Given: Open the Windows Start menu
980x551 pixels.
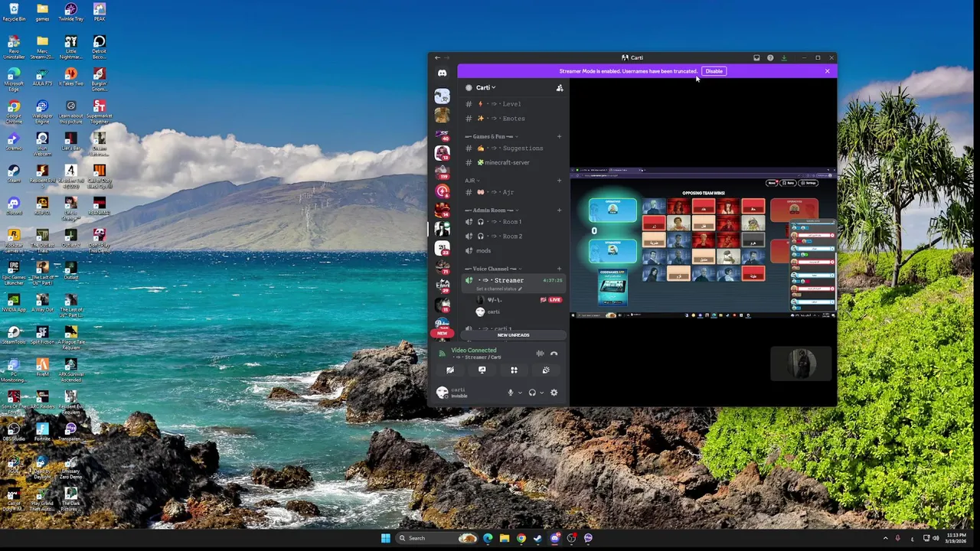Looking at the screenshot, I should pyautogui.click(x=385, y=538).
